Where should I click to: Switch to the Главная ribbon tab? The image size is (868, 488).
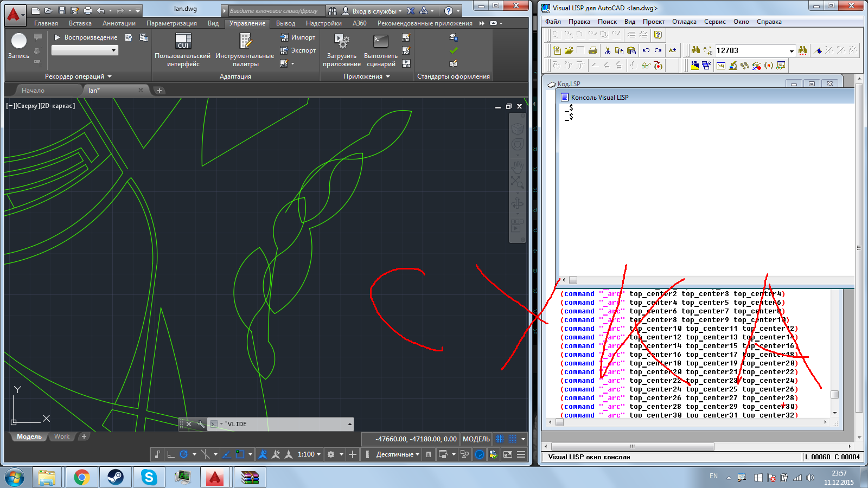[x=46, y=23]
